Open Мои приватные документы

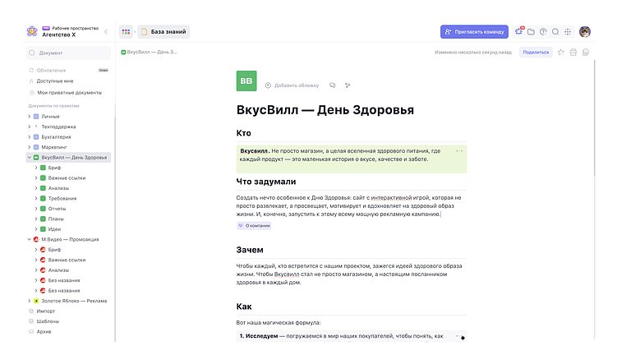pyautogui.click(x=68, y=93)
